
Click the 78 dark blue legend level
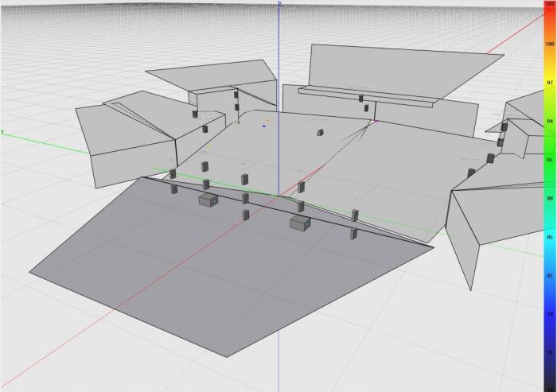[x=549, y=314]
